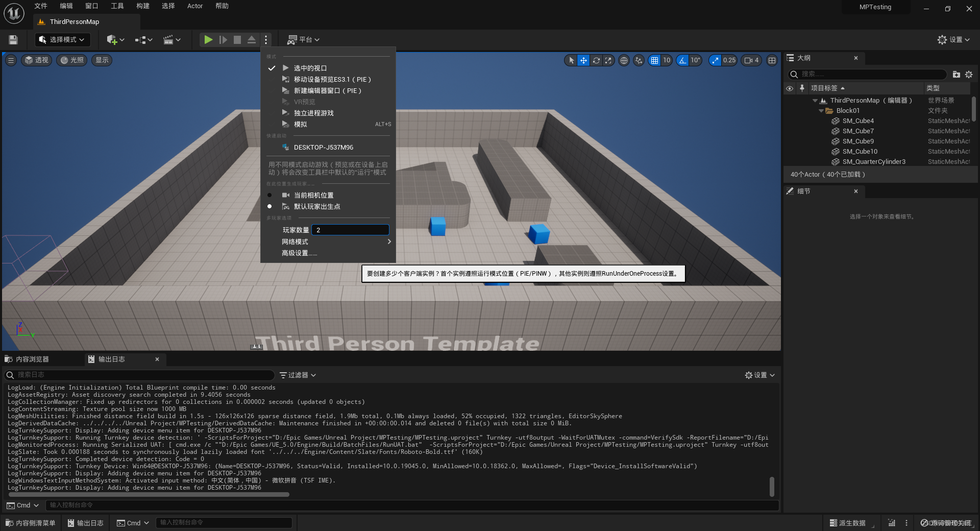Click the viewport layout maximize icon
Image resolution: width=980 pixels, height=531 pixels.
(x=772, y=60)
